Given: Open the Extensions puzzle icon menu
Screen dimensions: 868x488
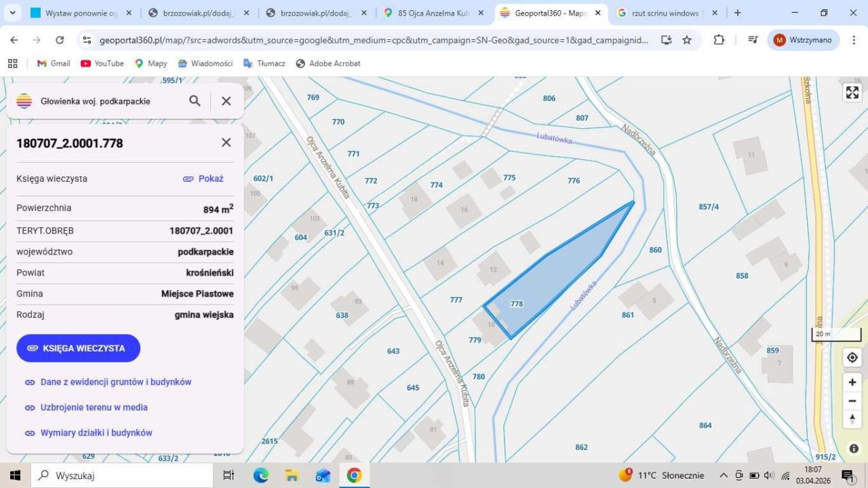Looking at the screenshot, I should click(x=719, y=40).
